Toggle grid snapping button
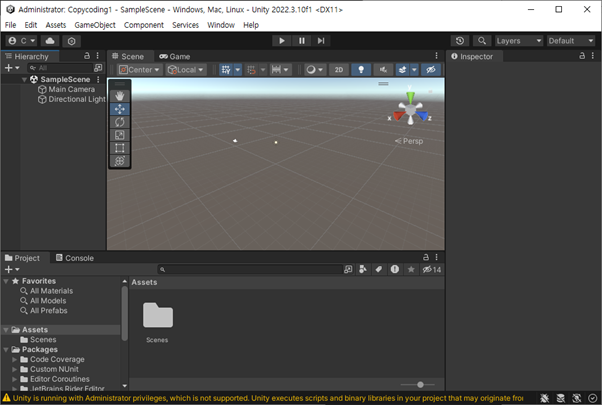Viewport: 602px width, 405px height. pyautogui.click(x=251, y=70)
